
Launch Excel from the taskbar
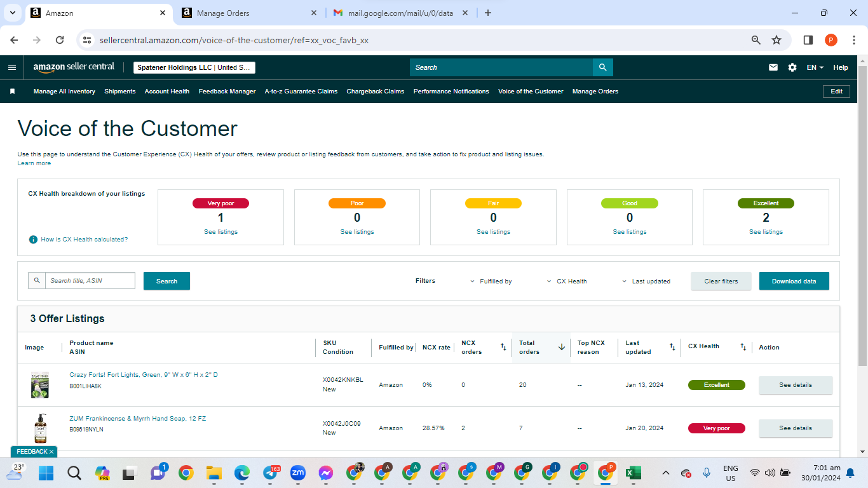point(633,473)
